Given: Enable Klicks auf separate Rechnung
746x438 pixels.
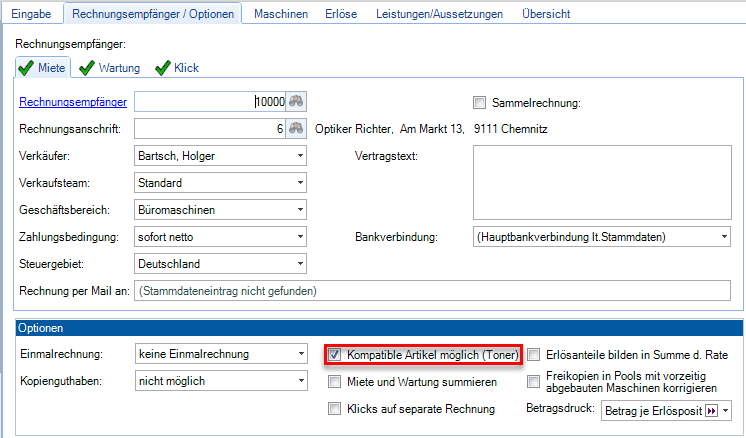Looking at the screenshot, I should pos(335,409).
